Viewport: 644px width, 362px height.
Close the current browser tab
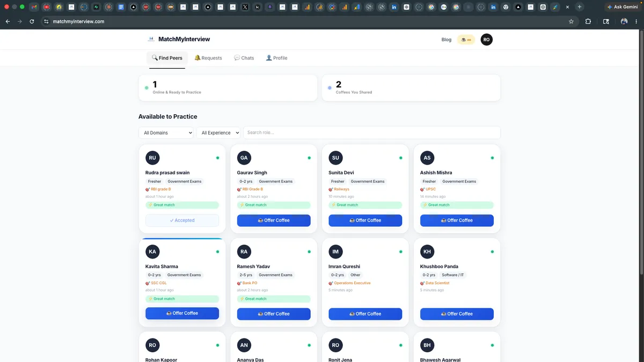pyautogui.click(x=568, y=7)
